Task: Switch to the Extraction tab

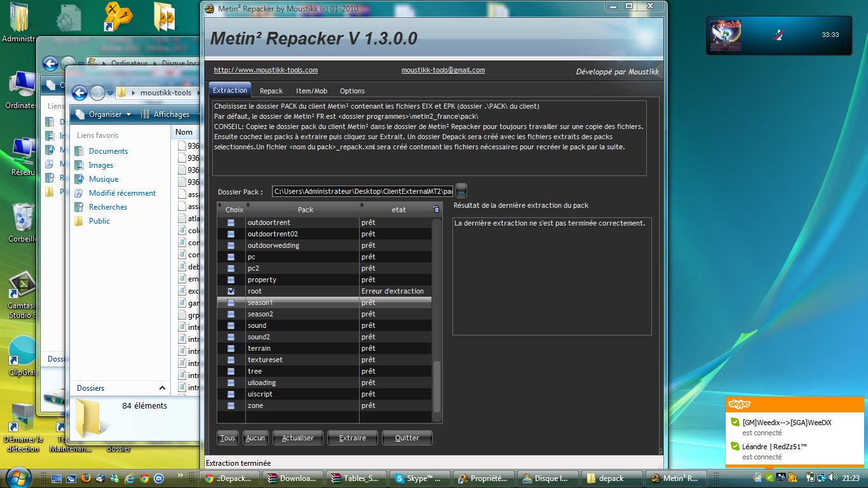Action: [x=230, y=91]
